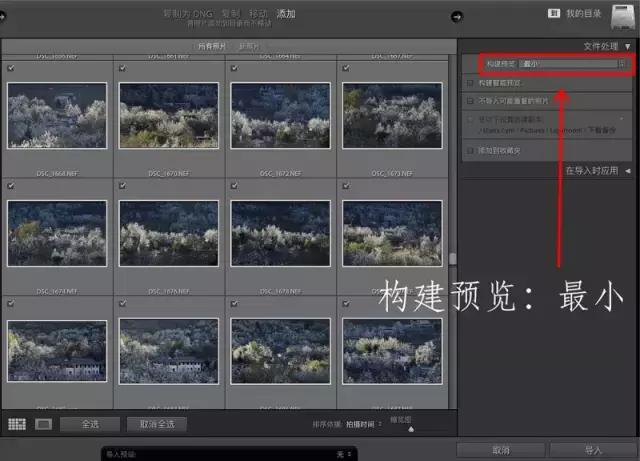
Task: Select thumbnail DSC_1672.NEF
Action: [280, 116]
